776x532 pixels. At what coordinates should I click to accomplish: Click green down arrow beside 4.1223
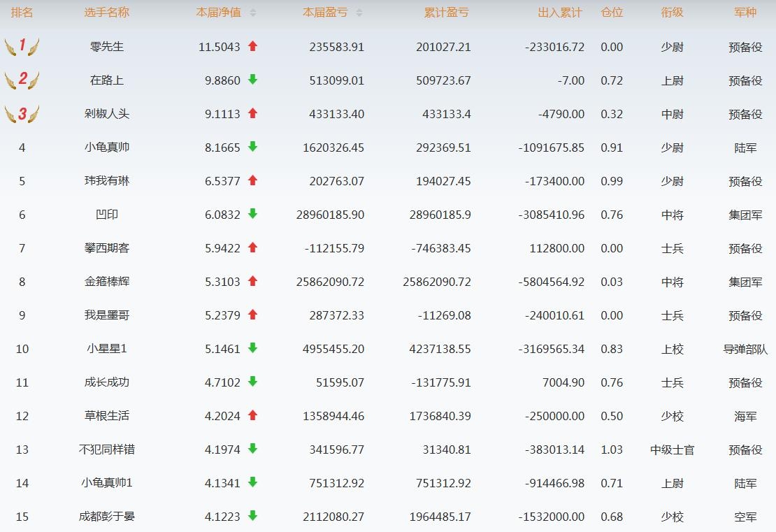(253, 516)
